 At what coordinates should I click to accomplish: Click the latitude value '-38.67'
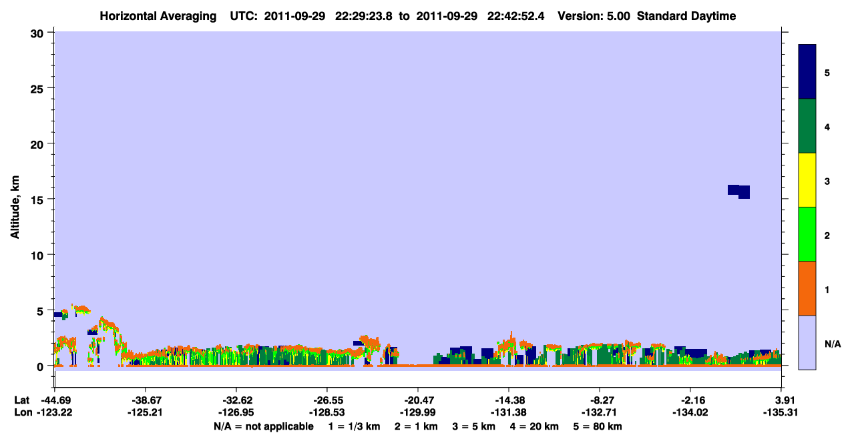click(x=146, y=400)
